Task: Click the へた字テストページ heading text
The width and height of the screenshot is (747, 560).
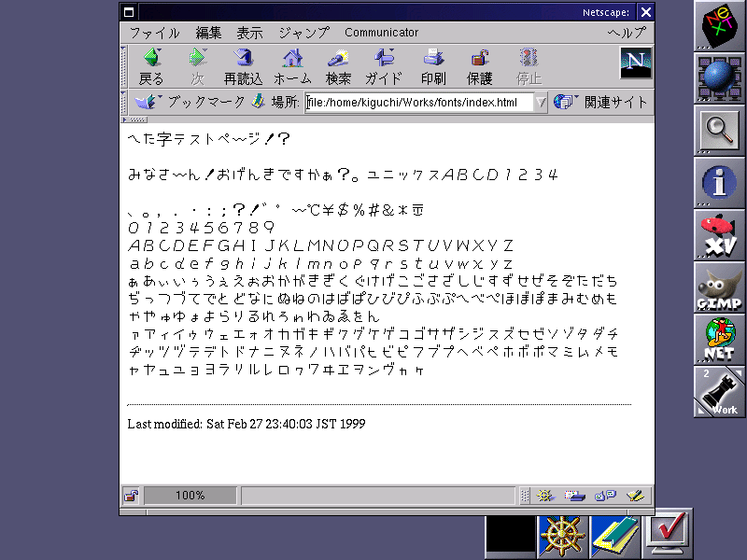Action: pos(209,139)
